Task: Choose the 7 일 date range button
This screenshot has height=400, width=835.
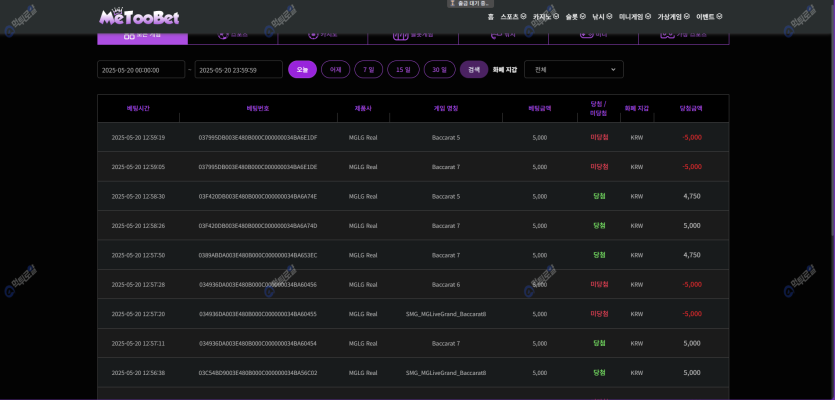Action: point(369,69)
